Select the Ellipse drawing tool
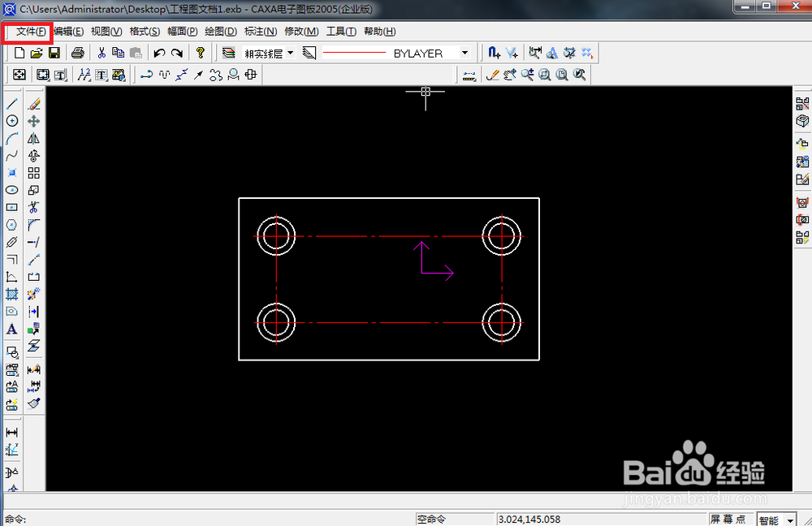This screenshot has width=812, height=526. [12, 190]
